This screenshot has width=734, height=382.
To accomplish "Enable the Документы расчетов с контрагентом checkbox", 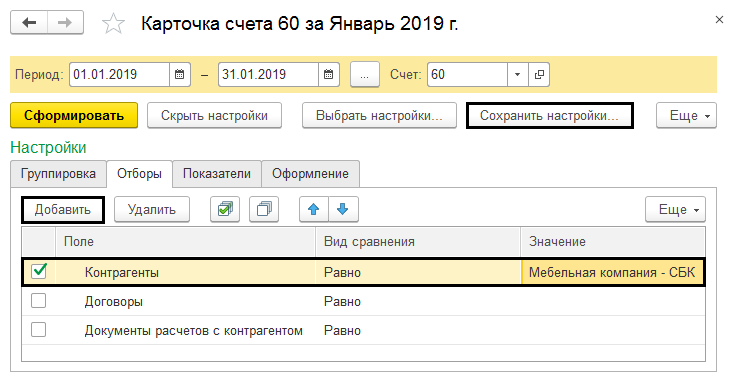I will pos(38,330).
